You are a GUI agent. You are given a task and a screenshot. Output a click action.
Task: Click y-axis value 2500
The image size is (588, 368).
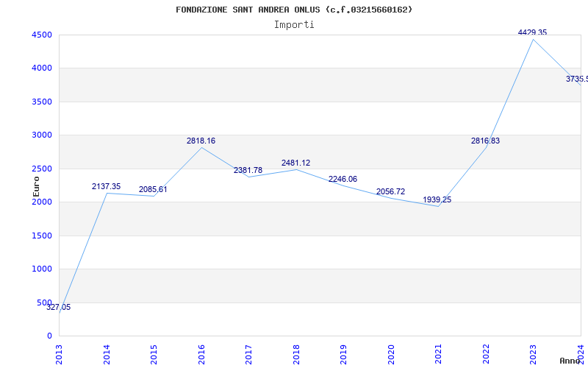(x=42, y=169)
